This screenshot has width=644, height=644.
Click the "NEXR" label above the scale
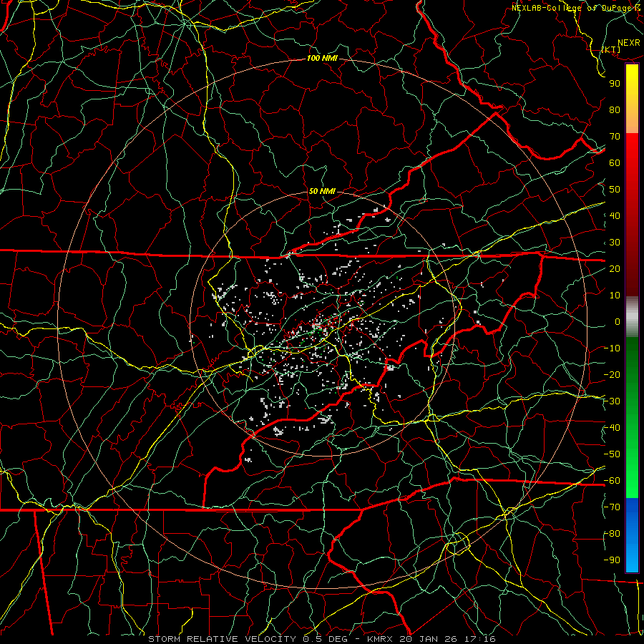pyautogui.click(x=628, y=43)
